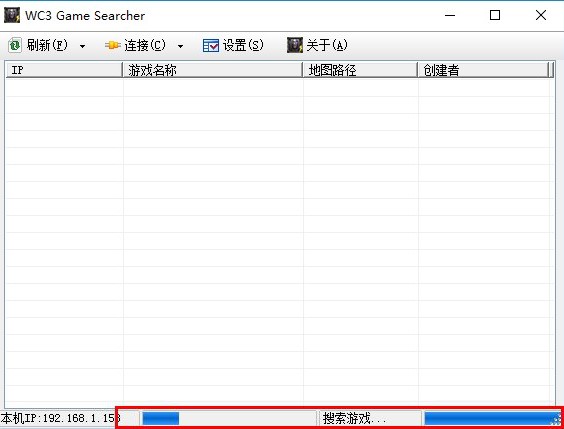
Task: Maximize the WC3 Game Searcher window
Action: 495,15
